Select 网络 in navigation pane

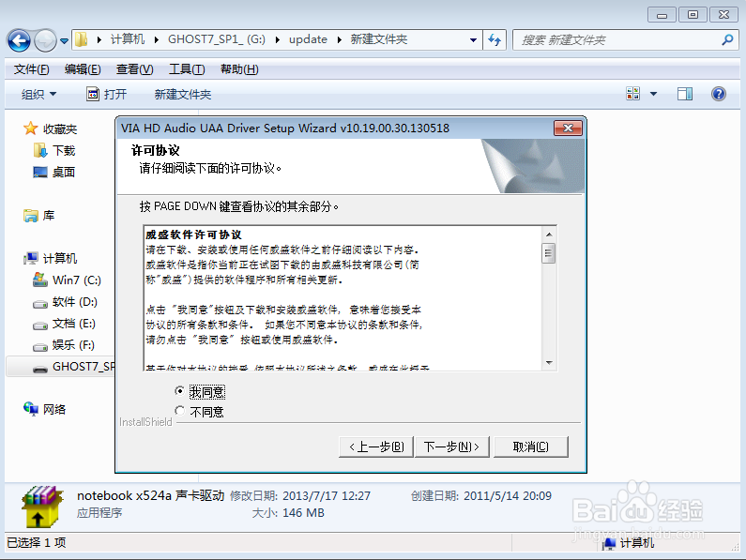tap(54, 410)
